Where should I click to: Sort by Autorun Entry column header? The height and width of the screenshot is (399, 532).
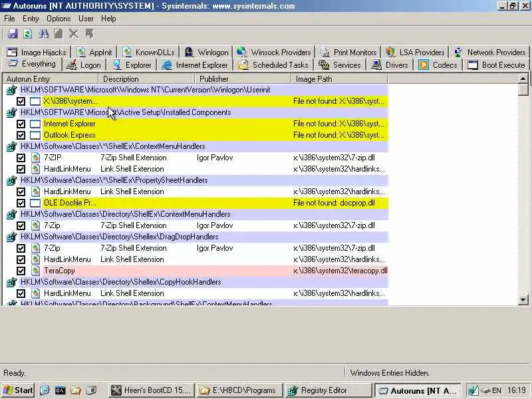pos(51,78)
